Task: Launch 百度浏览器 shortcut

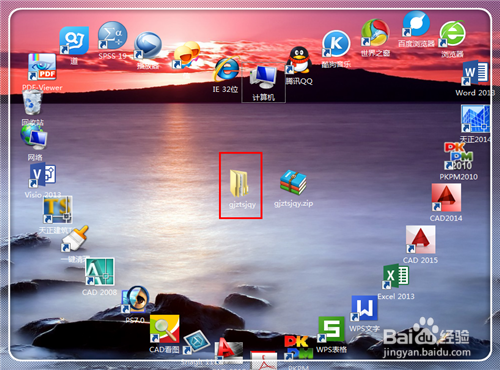Action: (416, 23)
